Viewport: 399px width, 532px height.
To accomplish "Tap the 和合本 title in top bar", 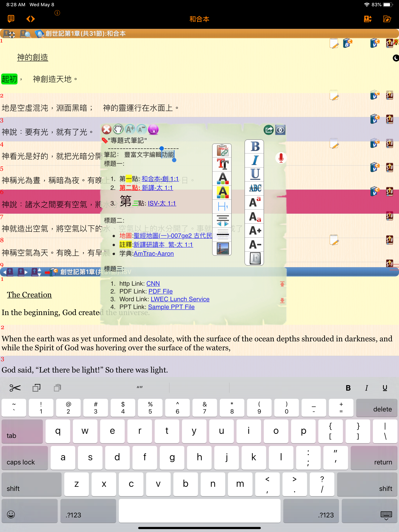I will pyautogui.click(x=199, y=19).
